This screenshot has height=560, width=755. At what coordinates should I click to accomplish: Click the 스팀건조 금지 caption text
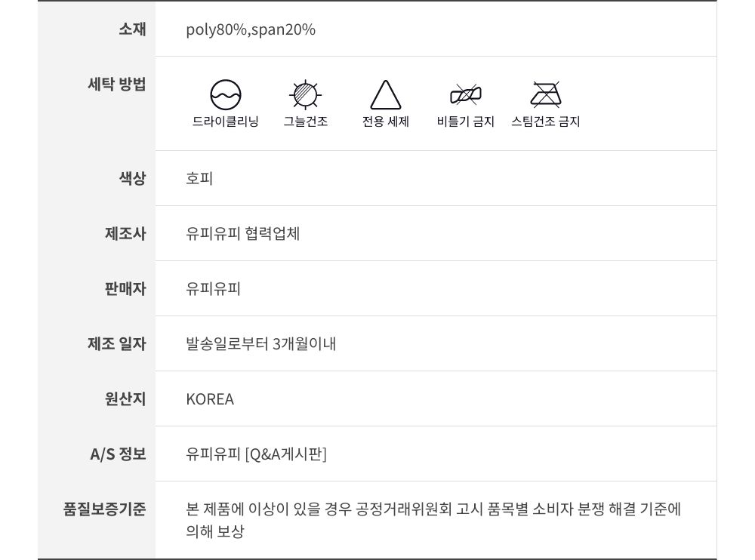click(x=545, y=122)
